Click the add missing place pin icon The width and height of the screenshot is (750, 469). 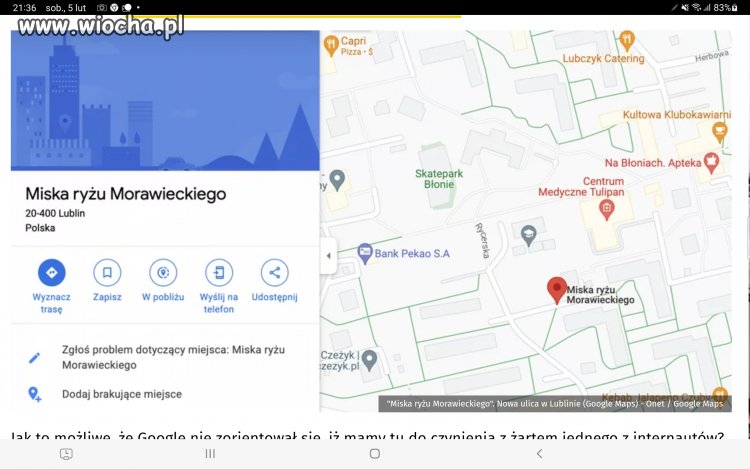(34, 394)
